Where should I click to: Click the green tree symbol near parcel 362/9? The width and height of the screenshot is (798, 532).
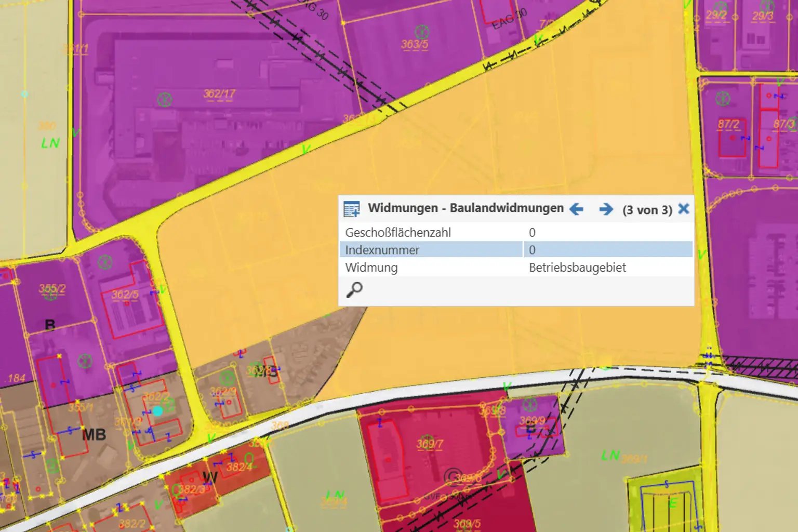click(227, 378)
